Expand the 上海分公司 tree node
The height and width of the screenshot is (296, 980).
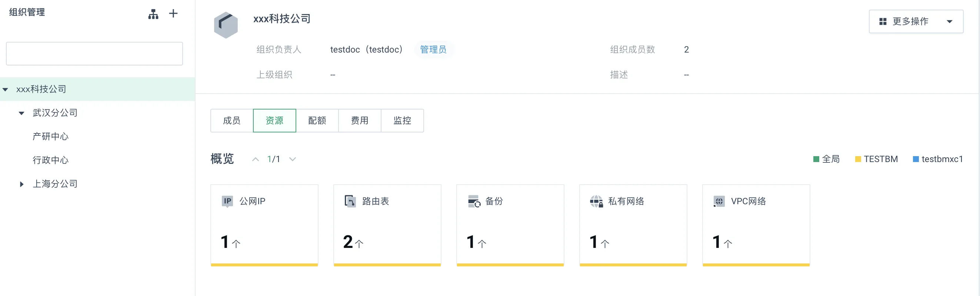pos(22,184)
